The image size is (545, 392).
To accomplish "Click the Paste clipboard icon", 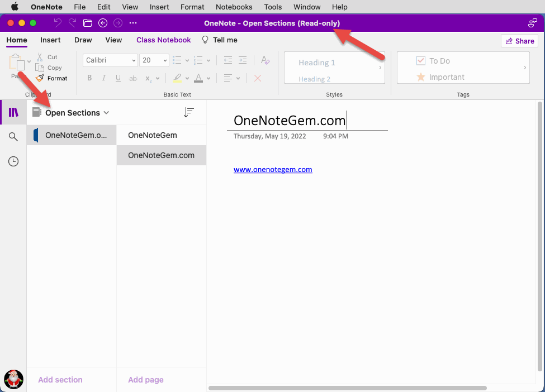I will [x=16, y=63].
